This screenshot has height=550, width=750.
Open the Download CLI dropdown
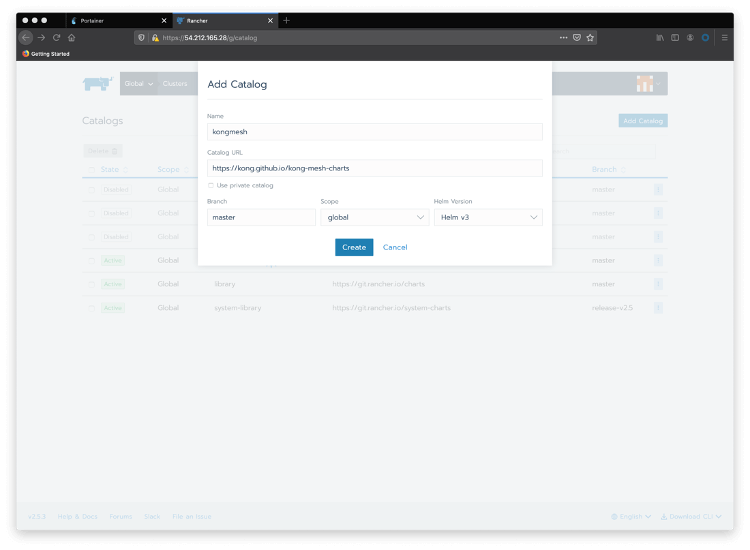click(691, 517)
